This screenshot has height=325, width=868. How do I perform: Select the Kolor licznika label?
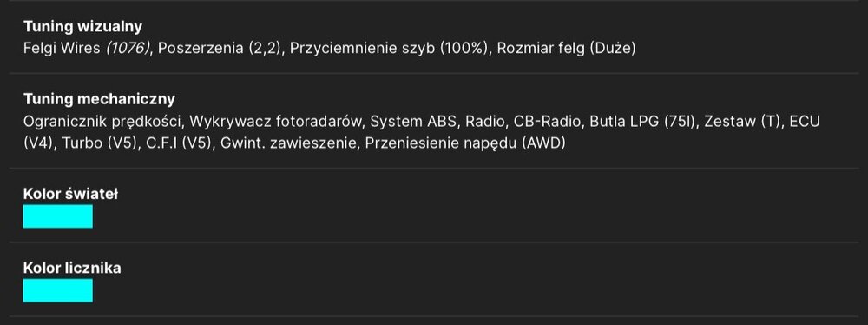point(72,269)
